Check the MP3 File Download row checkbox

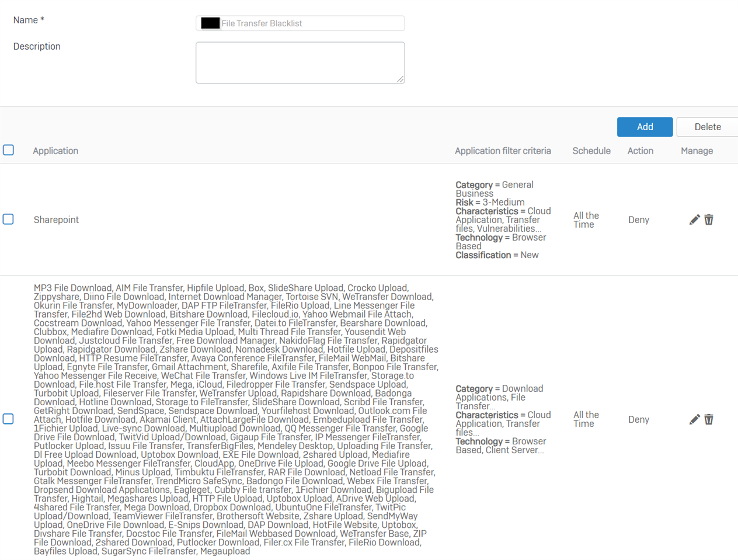pyautogui.click(x=9, y=419)
